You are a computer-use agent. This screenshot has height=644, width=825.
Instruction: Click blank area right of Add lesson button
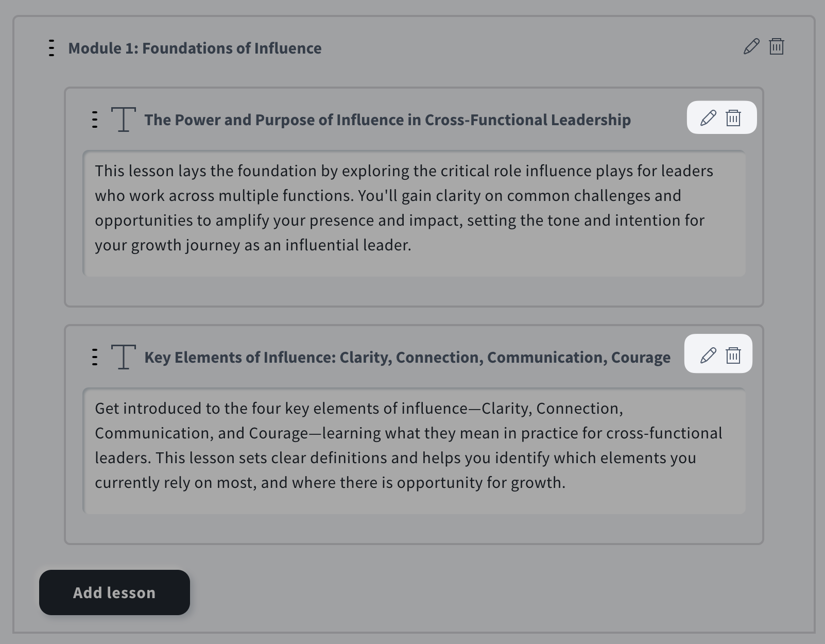(463, 592)
